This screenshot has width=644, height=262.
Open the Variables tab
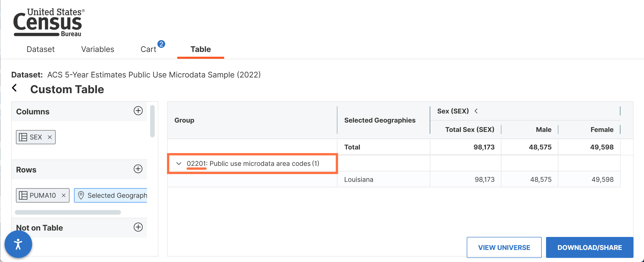click(97, 49)
